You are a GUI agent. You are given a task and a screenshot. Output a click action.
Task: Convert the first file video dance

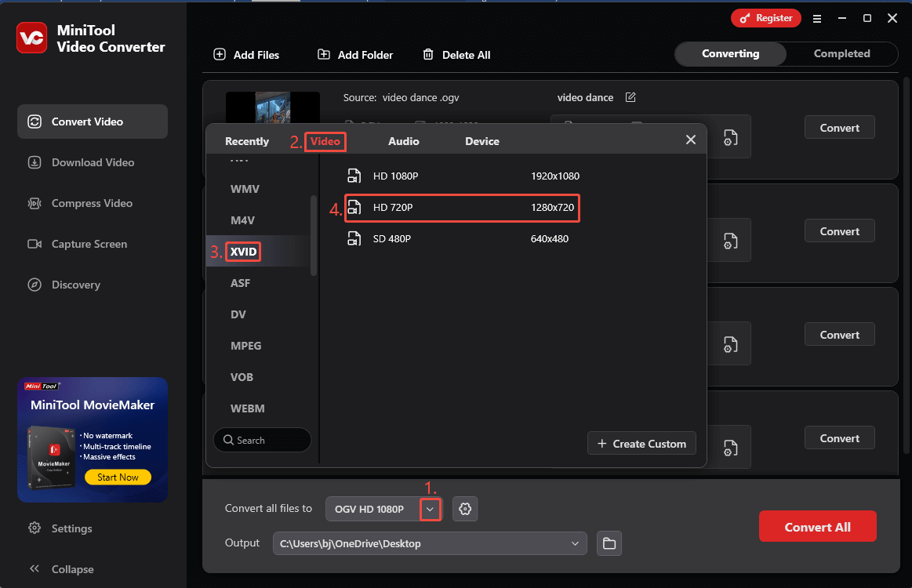coord(839,127)
